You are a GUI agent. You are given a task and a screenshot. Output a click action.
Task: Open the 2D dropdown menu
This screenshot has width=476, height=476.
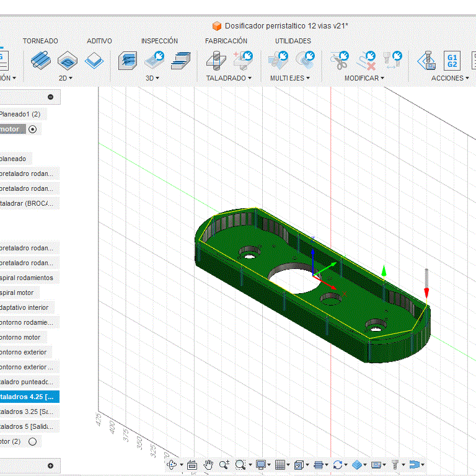tap(66, 78)
